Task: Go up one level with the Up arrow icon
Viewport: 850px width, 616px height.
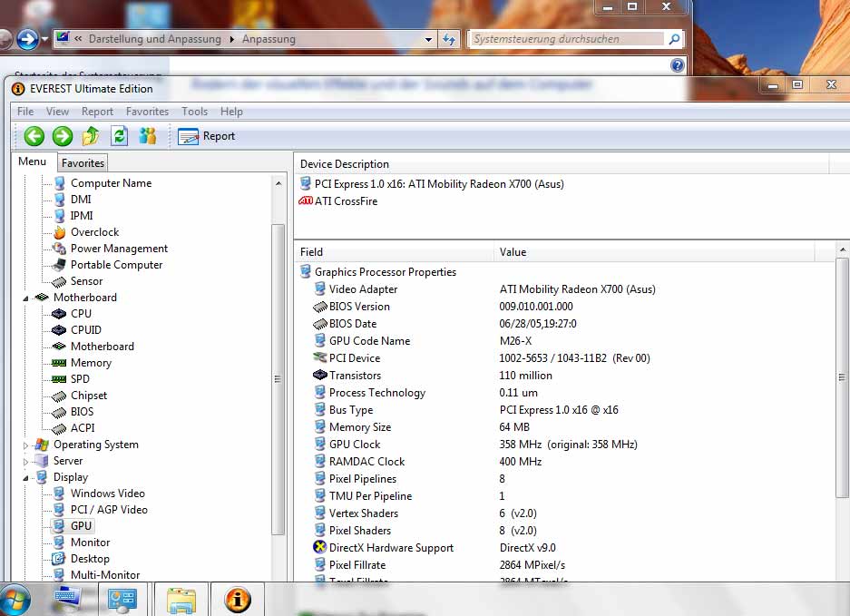Action: [x=91, y=135]
